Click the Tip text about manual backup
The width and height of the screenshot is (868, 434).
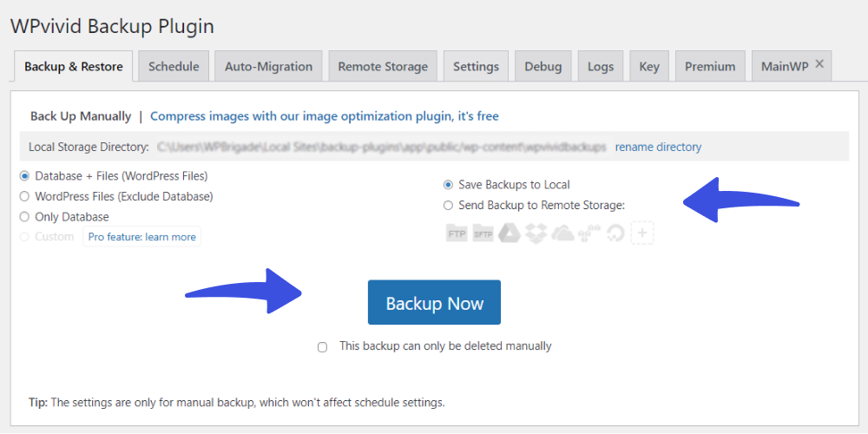[x=237, y=402]
